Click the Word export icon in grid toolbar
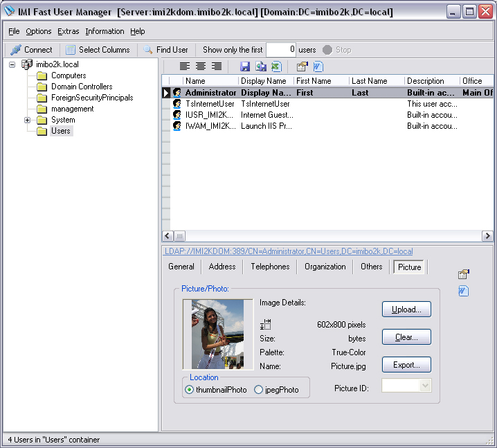497x448 pixels. (318, 66)
